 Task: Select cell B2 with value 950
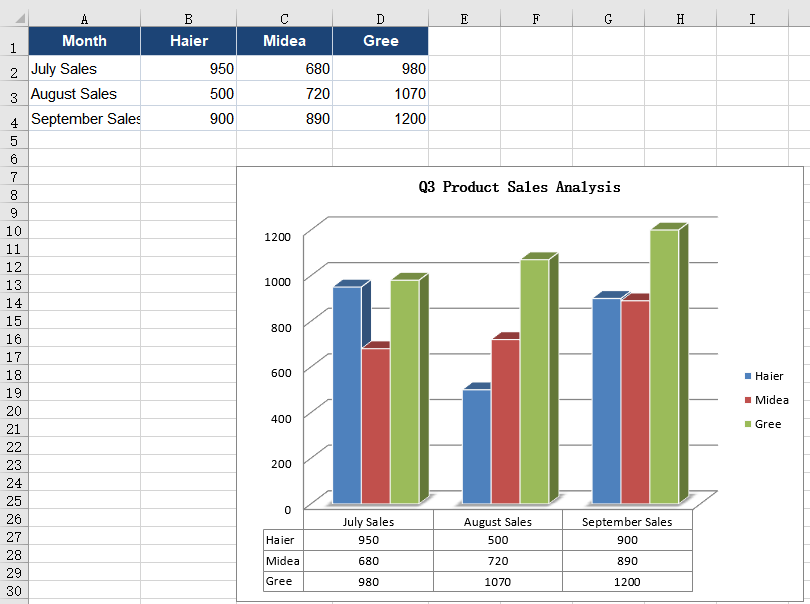(x=189, y=68)
